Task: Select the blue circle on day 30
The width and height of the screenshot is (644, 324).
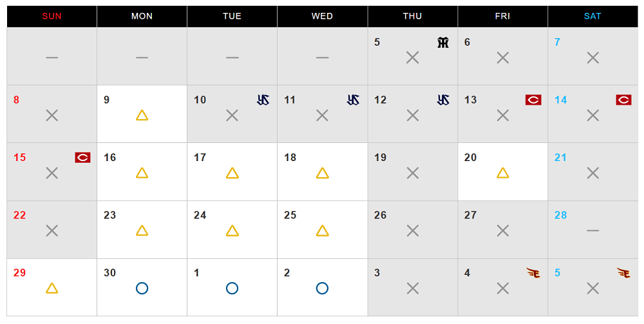Action: pos(142,288)
